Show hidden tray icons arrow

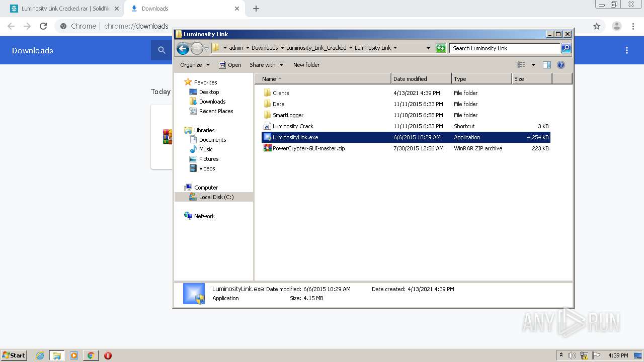561,355
